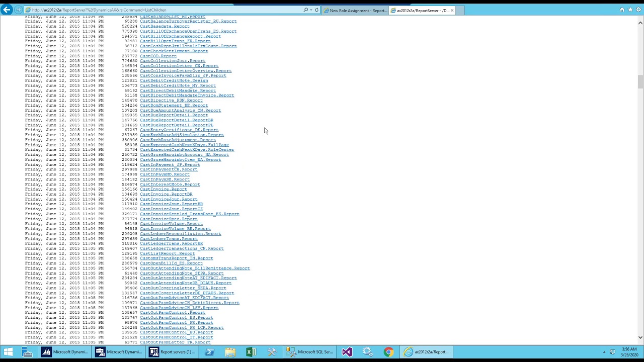Screen dimensions: 644x362
Task: Open CustGrossMarginbyItem_NA.Report link
Action: (x=181, y=159)
